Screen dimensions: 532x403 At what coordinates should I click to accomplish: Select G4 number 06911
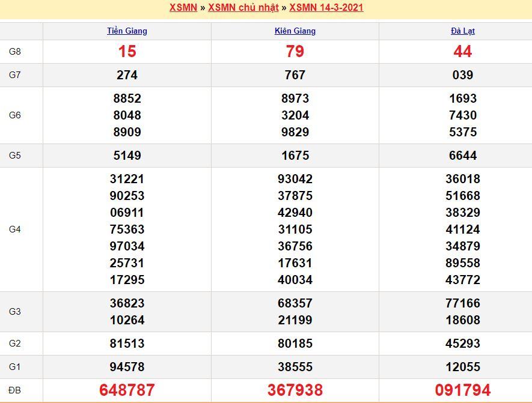(127, 213)
